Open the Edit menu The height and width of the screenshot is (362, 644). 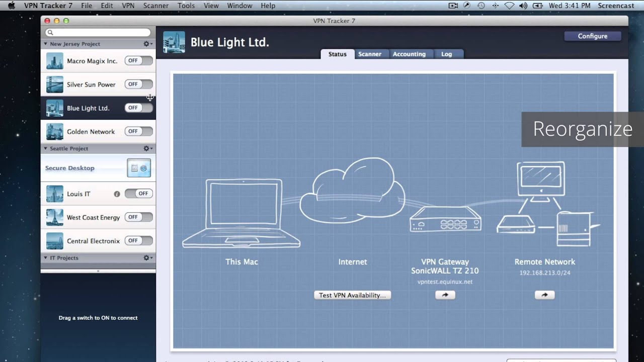(107, 6)
